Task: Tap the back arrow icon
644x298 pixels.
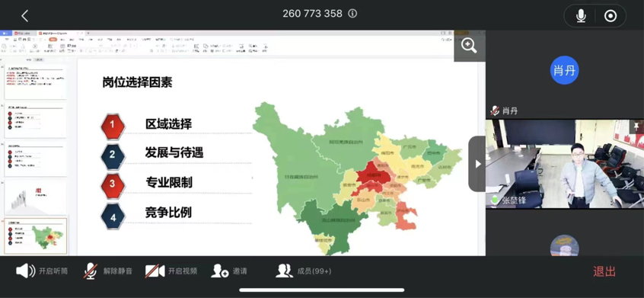Action: tap(24, 16)
